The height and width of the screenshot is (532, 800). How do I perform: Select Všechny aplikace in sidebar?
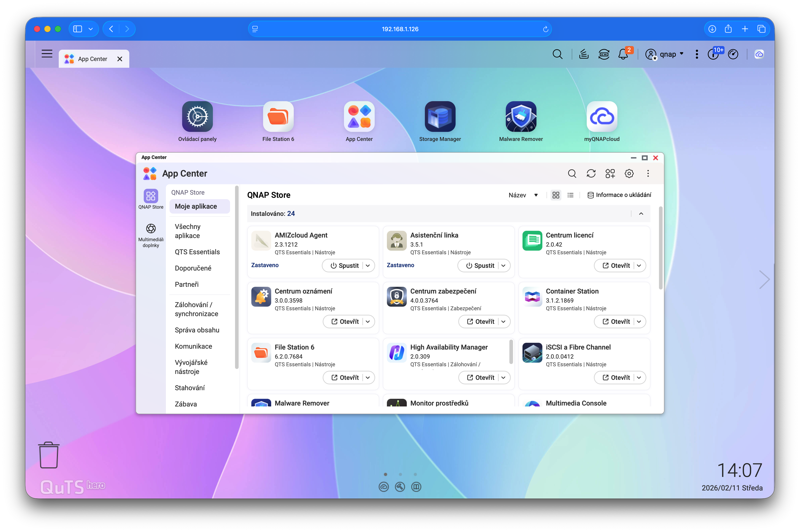[x=187, y=231]
